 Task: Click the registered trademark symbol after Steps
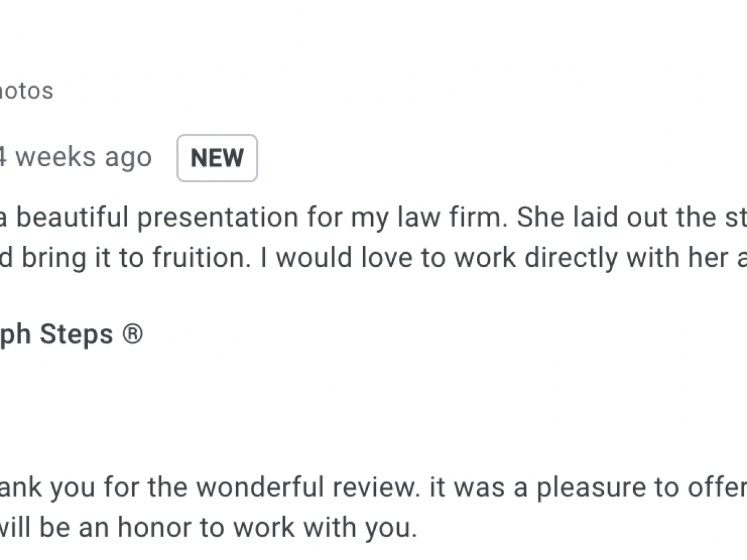(132, 334)
